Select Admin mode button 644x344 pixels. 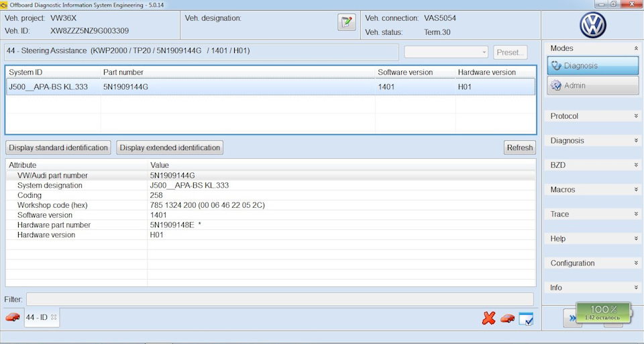592,85
